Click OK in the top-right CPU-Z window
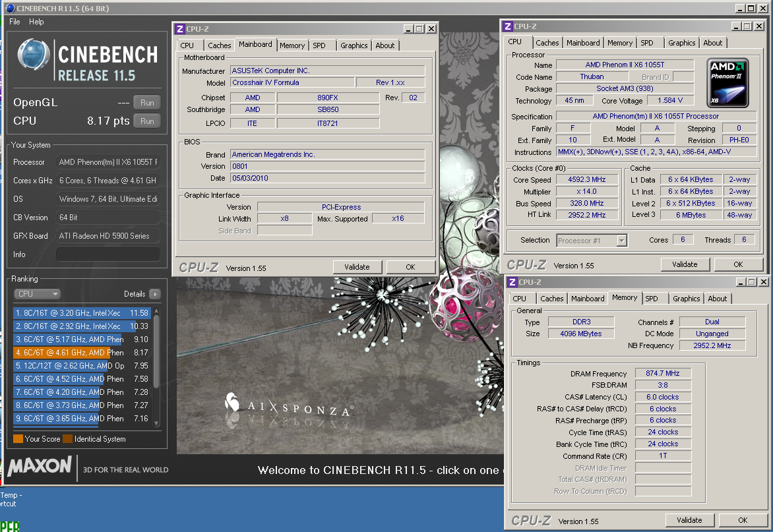This screenshot has height=532, width=773. click(x=738, y=264)
